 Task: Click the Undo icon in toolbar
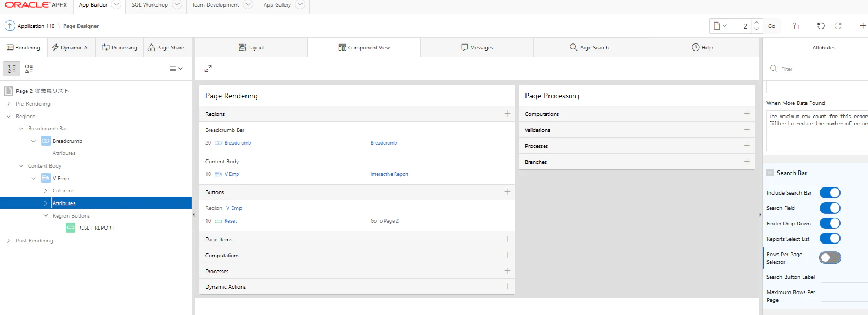821,26
